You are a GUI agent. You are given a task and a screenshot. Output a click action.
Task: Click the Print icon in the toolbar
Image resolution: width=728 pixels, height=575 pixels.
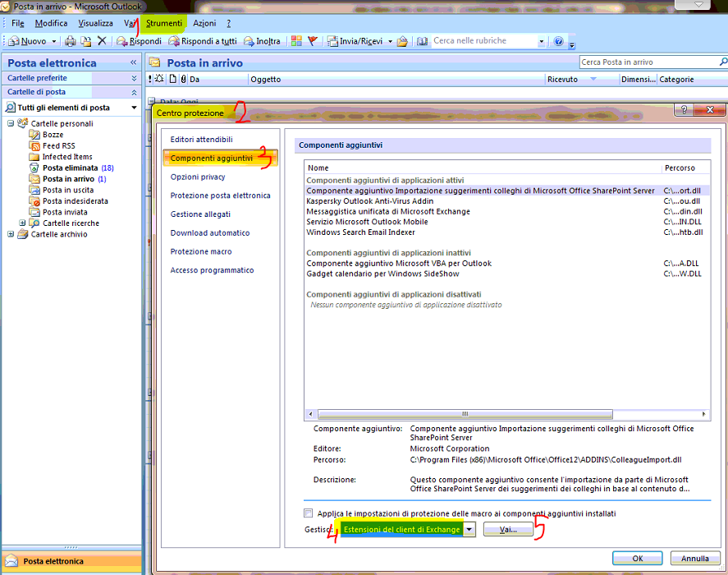tap(70, 41)
